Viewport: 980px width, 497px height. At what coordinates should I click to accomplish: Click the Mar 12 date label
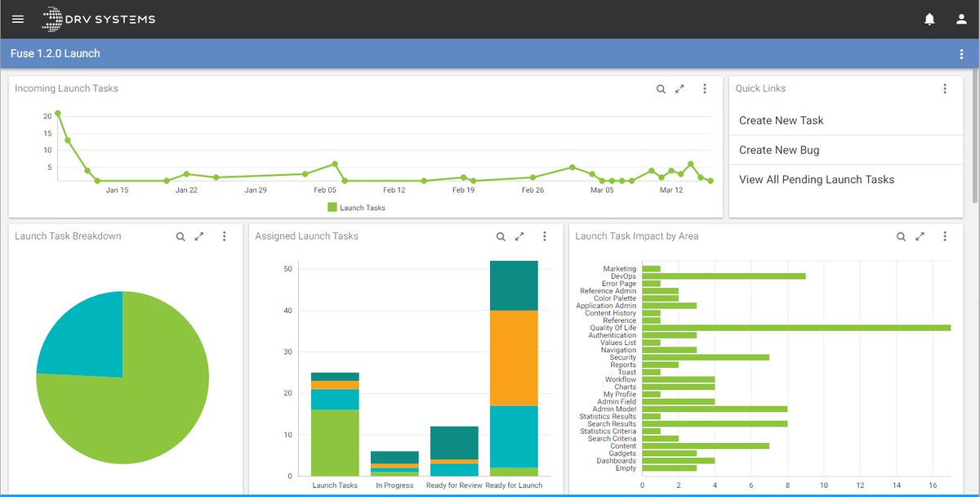click(671, 190)
